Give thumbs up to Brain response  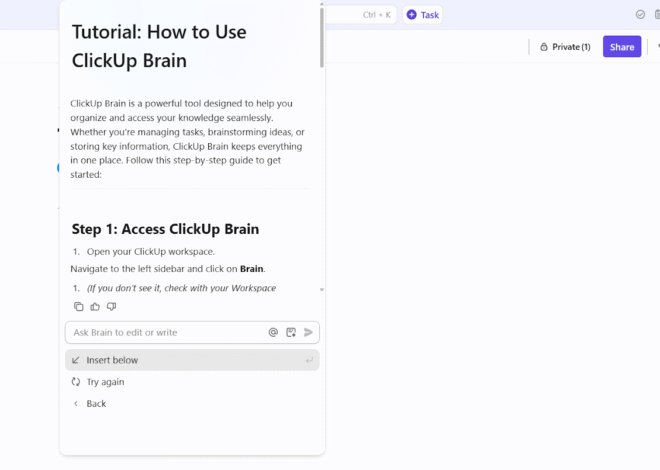click(95, 306)
